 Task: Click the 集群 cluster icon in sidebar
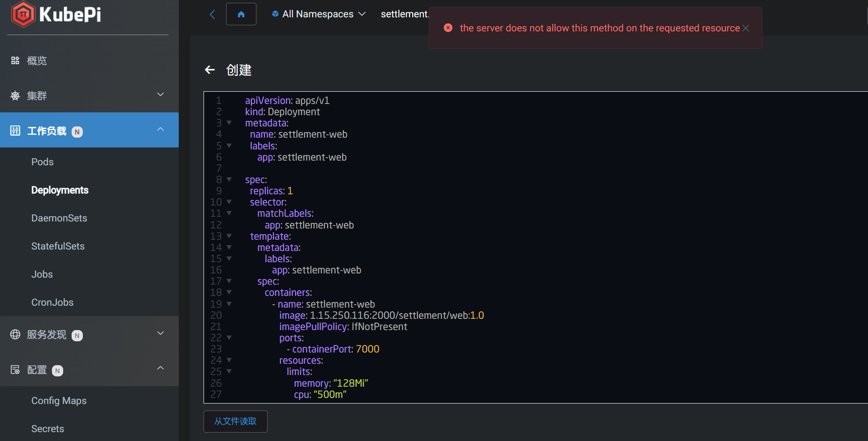[x=15, y=96]
